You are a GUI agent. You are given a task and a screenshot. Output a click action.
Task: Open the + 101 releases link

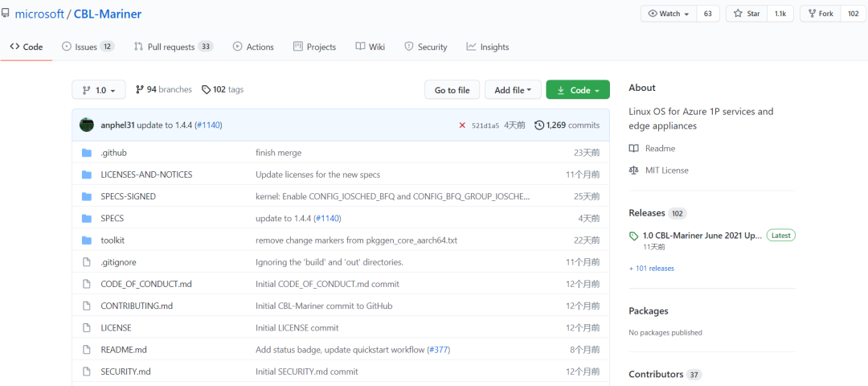coord(652,269)
